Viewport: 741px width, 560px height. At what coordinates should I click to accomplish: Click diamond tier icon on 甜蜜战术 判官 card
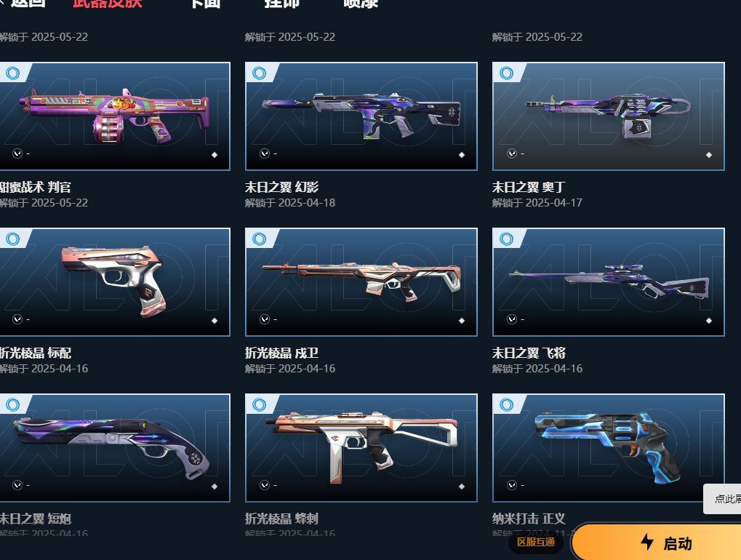(x=214, y=154)
